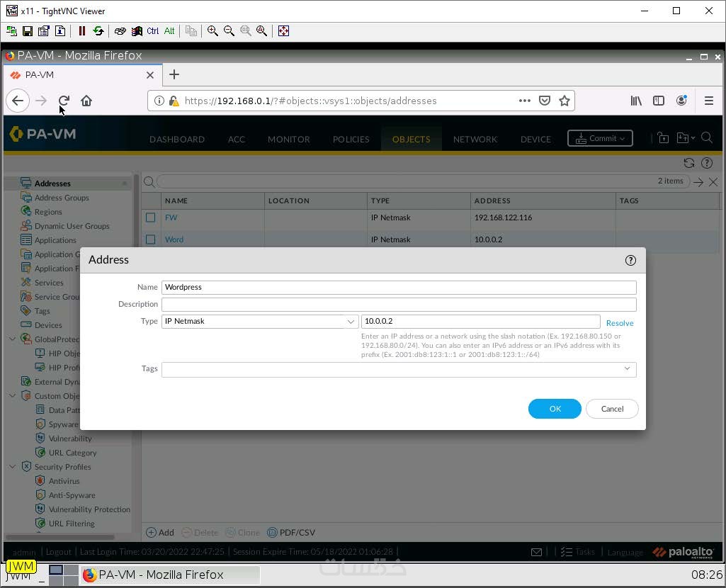Collapse the Custom Objects tree node
The height and width of the screenshot is (588, 726).
(x=13, y=396)
